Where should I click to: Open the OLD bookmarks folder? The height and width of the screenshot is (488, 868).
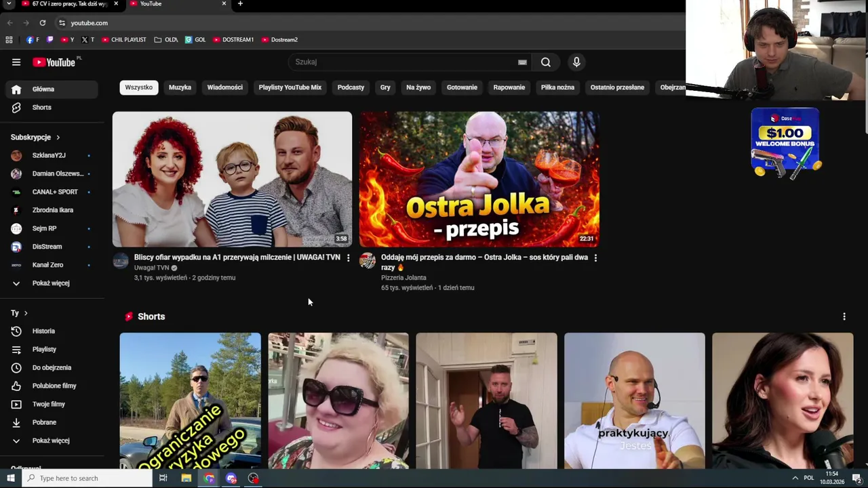point(166,40)
